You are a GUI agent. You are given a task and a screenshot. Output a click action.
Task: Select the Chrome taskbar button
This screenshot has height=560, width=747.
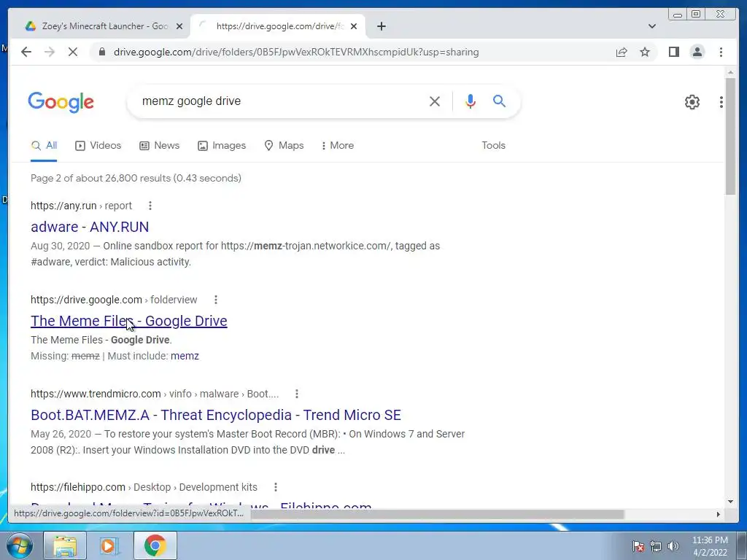[x=155, y=545]
